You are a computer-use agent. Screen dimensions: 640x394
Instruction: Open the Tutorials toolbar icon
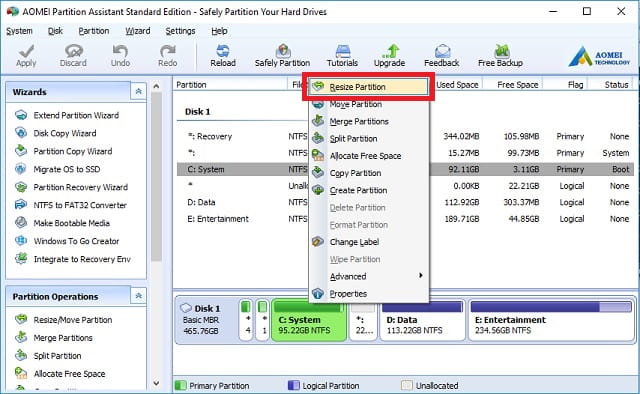pyautogui.click(x=342, y=55)
